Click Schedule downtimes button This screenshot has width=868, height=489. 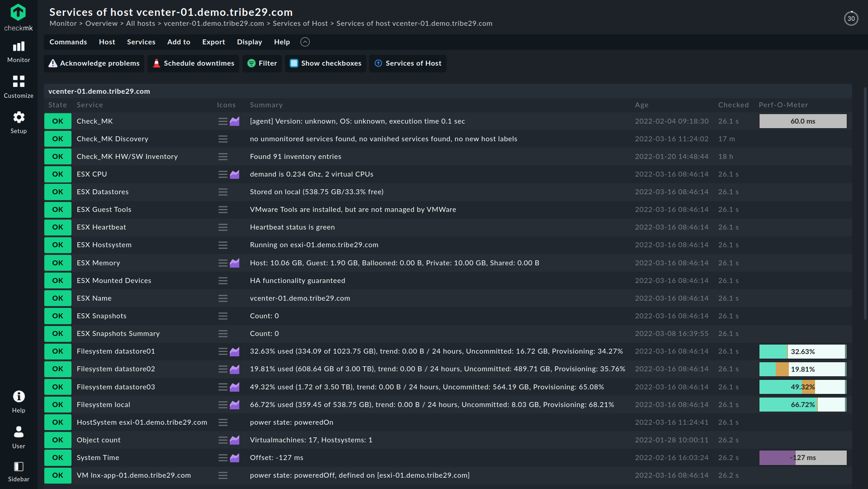(193, 63)
